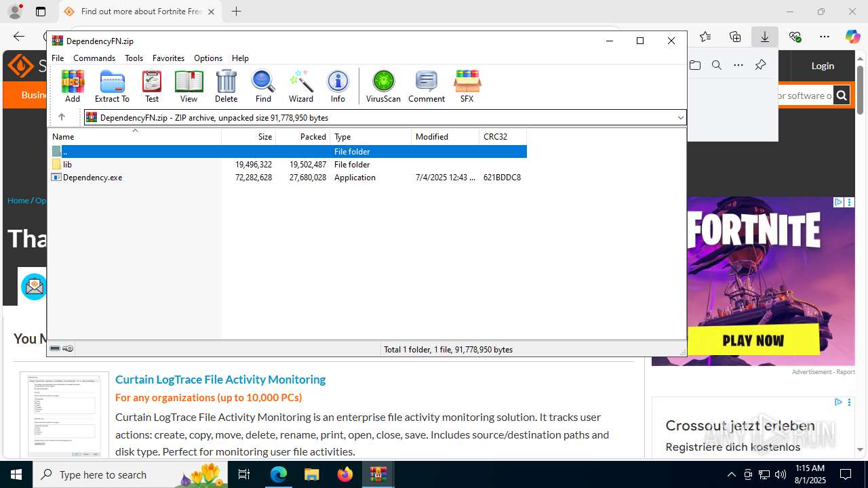Open the Options menu
Viewport: 868px width, 488px height.
208,58
